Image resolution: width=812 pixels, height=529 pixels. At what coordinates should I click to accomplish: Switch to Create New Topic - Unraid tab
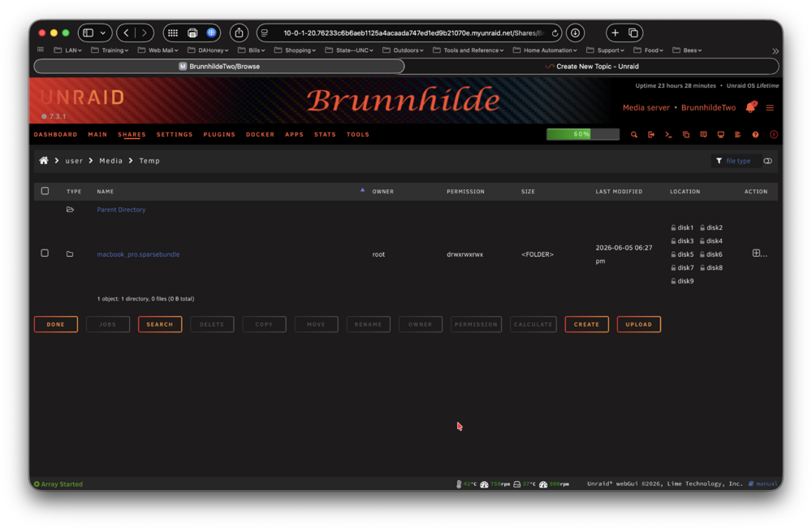coord(591,67)
